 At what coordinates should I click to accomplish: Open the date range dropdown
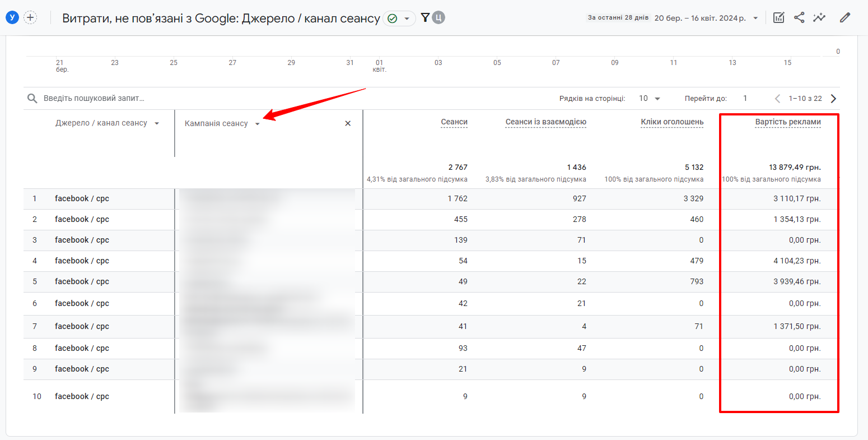pos(755,18)
